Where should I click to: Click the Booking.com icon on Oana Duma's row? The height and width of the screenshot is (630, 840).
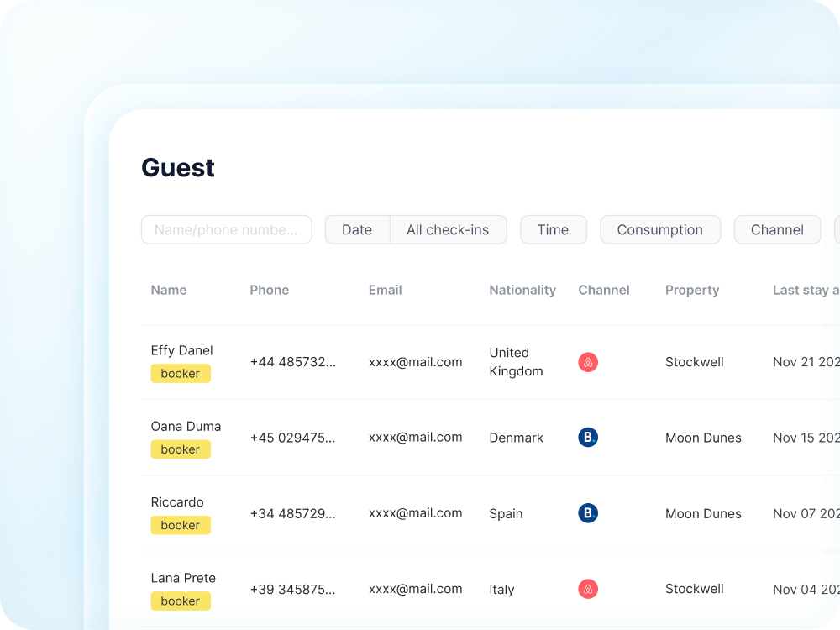coord(588,437)
